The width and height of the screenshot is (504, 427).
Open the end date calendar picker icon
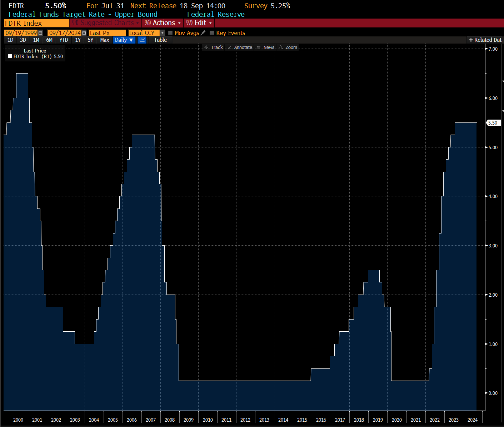pos(84,33)
